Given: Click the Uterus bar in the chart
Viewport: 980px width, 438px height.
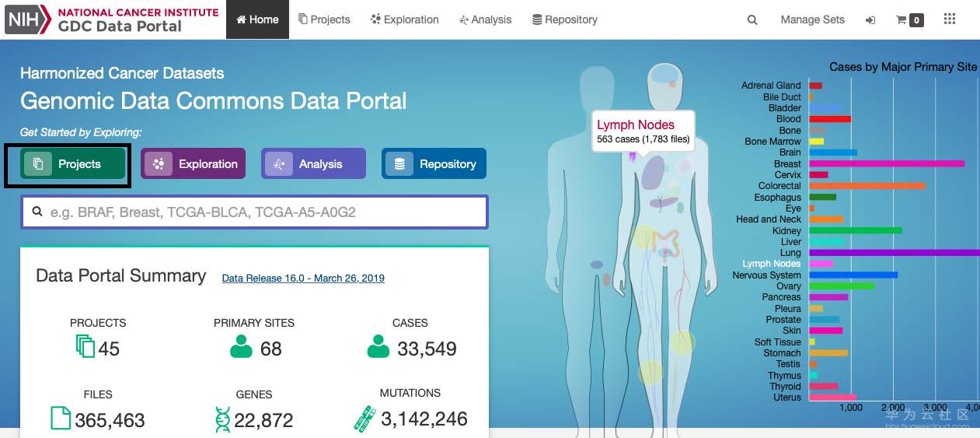Looking at the screenshot, I should point(833,398).
